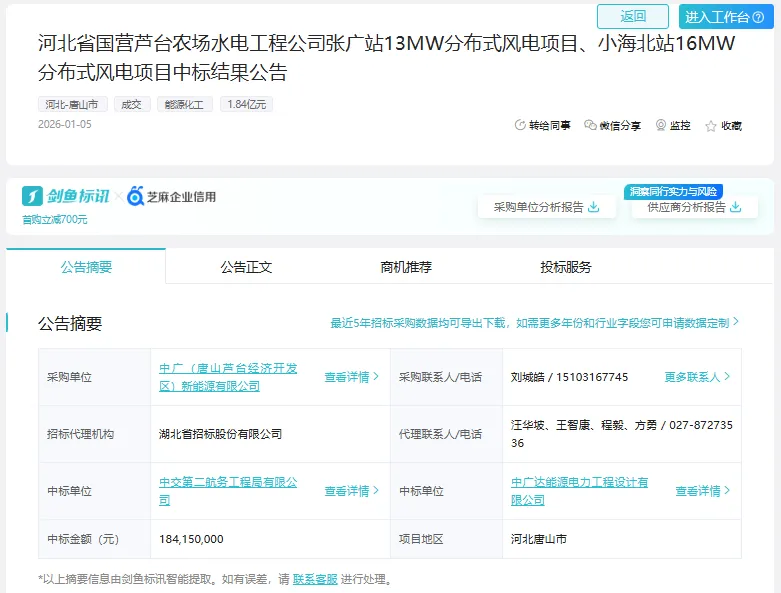Click the 收藏 star favorite icon
The image size is (781, 593).
[711, 126]
